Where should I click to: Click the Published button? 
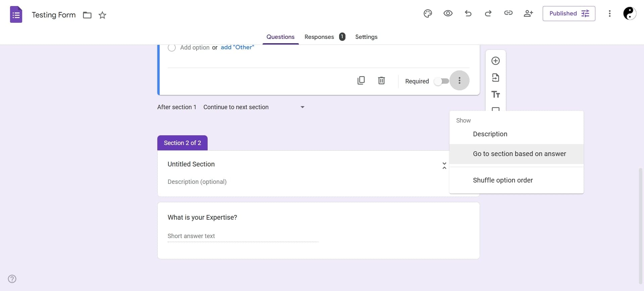click(569, 13)
